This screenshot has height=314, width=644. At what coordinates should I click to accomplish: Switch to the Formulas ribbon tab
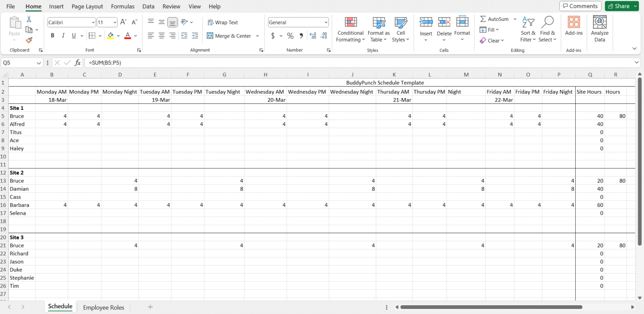[x=122, y=6]
